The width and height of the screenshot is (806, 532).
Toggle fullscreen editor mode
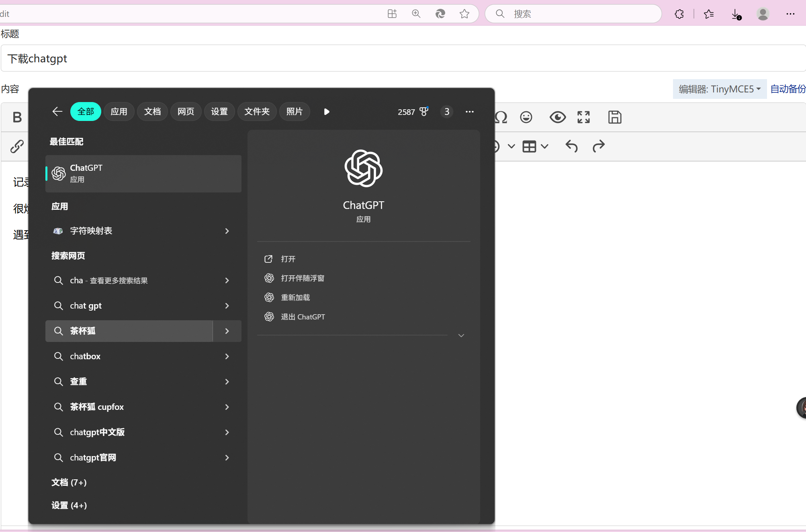coord(583,117)
